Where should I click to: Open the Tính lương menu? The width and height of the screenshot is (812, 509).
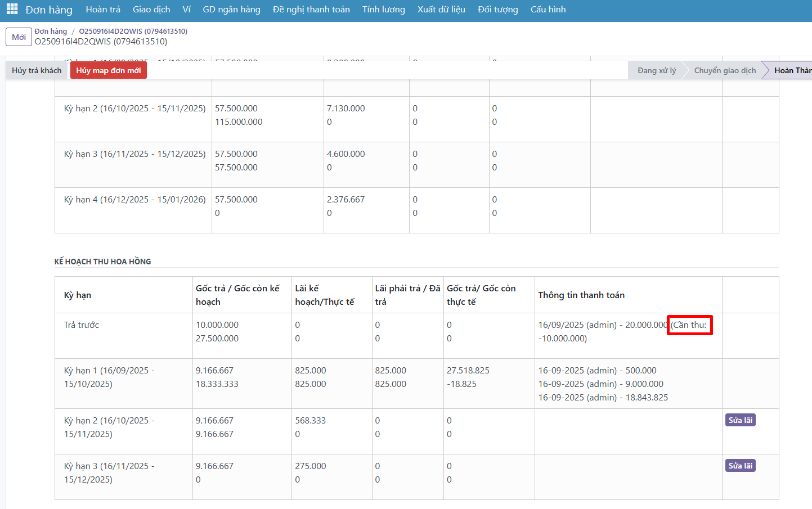tap(383, 10)
